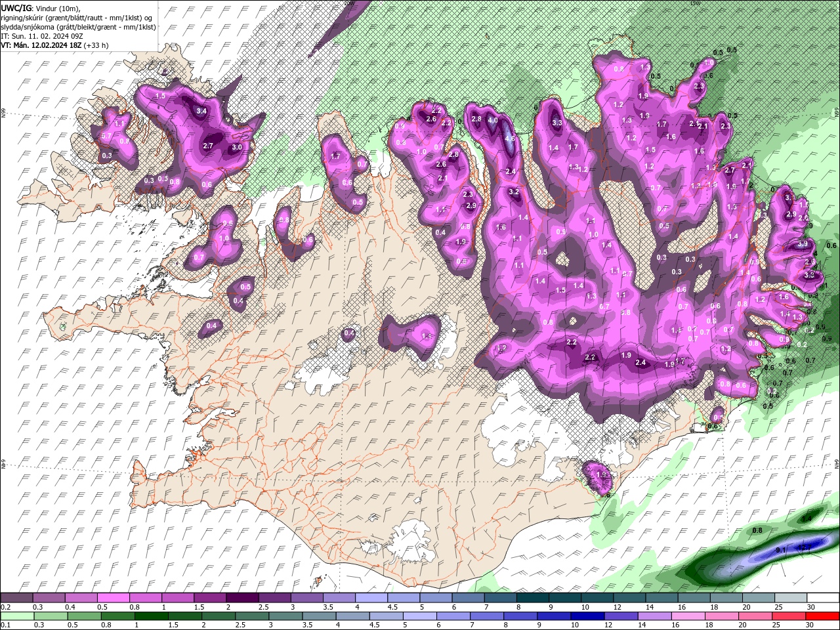Viewport: 840px width, 630px height.
Task: Click the '3.9' value near the east coast
Action: point(803,243)
